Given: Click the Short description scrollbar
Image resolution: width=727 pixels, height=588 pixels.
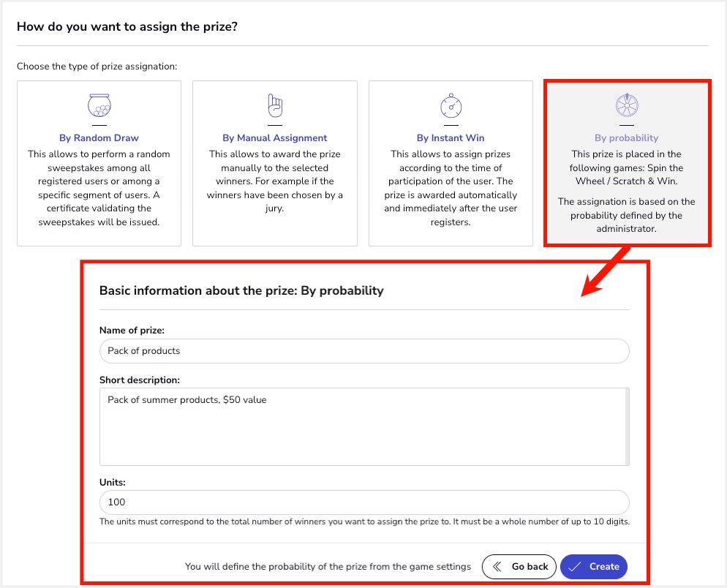Looking at the screenshot, I should coord(626,426).
